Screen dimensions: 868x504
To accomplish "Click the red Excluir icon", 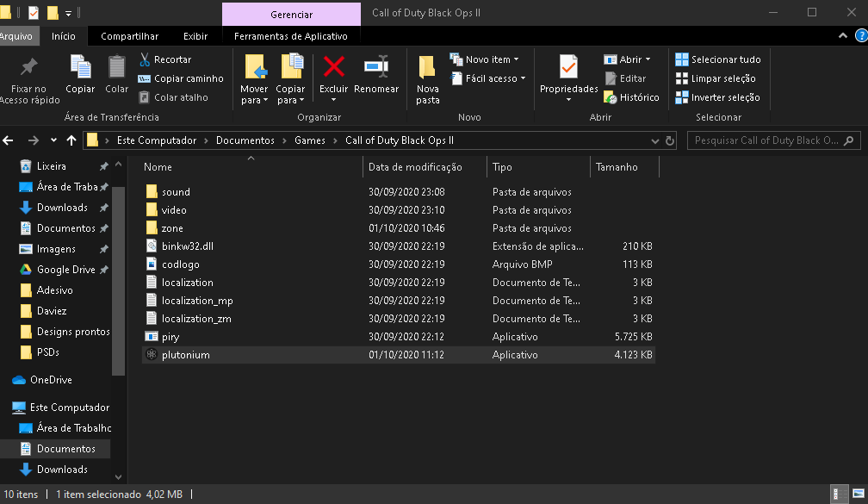I will (x=334, y=67).
